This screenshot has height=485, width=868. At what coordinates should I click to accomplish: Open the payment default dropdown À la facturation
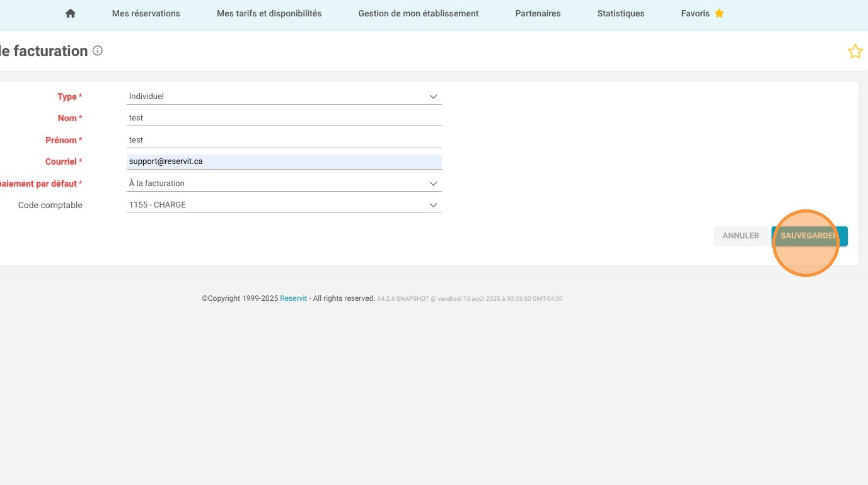pyautogui.click(x=284, y=184)
